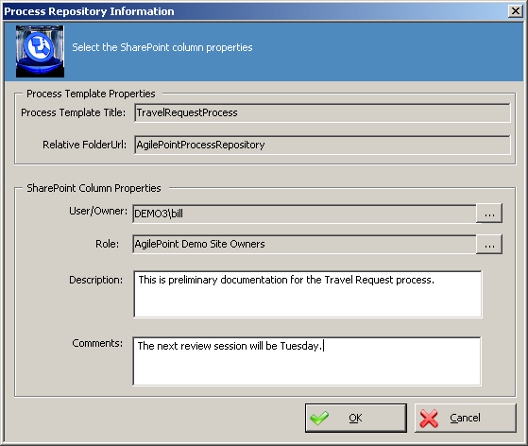Click the Process Template Properties group label
This screenshot has width=528, height=446.
pyautogui.click(x=91, y=94)
